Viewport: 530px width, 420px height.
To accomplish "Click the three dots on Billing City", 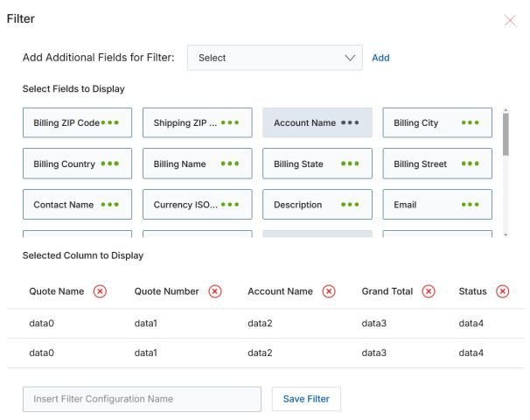I will [x=471, y=122].
